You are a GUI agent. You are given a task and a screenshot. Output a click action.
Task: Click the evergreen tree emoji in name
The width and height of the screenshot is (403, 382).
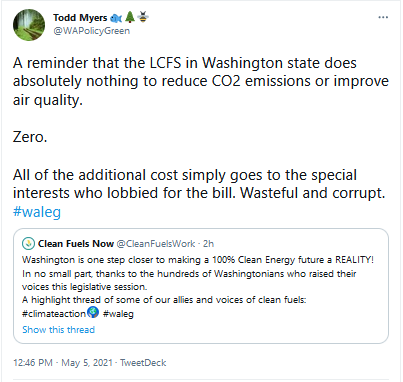coord(130,17)
